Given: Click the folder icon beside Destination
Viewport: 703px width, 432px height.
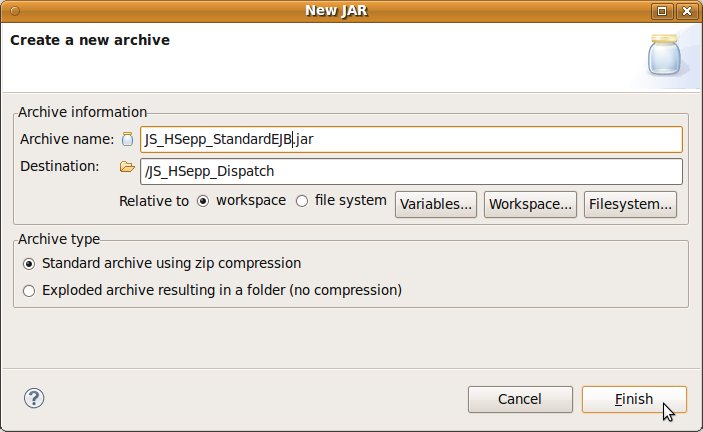Looking at the screenshot, I should [x=127, y=167].
